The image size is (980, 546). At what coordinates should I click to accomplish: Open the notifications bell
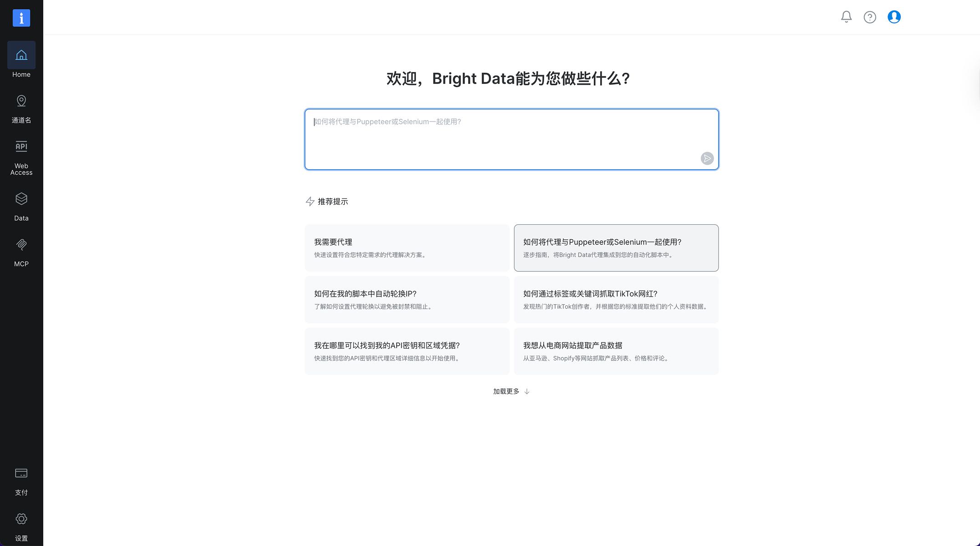coord(846,17)
